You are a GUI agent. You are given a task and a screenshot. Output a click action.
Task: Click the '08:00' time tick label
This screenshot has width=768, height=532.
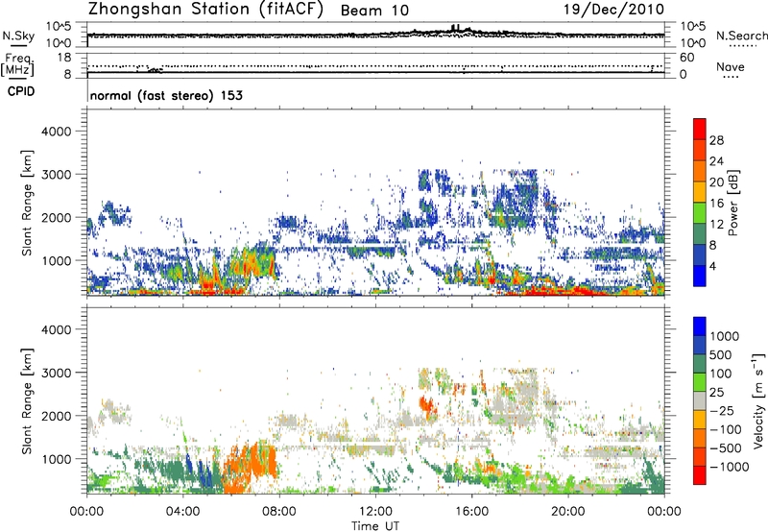click(x=279, y=512)
